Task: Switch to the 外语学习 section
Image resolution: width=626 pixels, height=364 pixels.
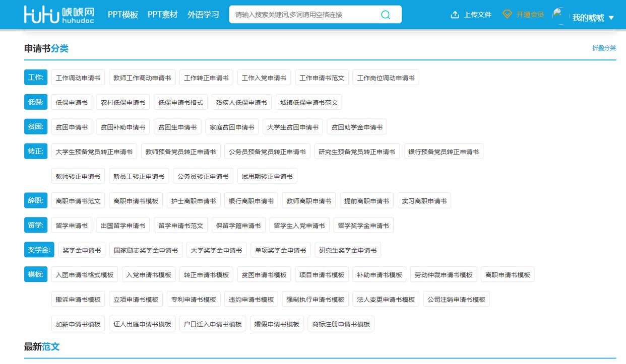Action: [204, 15]
